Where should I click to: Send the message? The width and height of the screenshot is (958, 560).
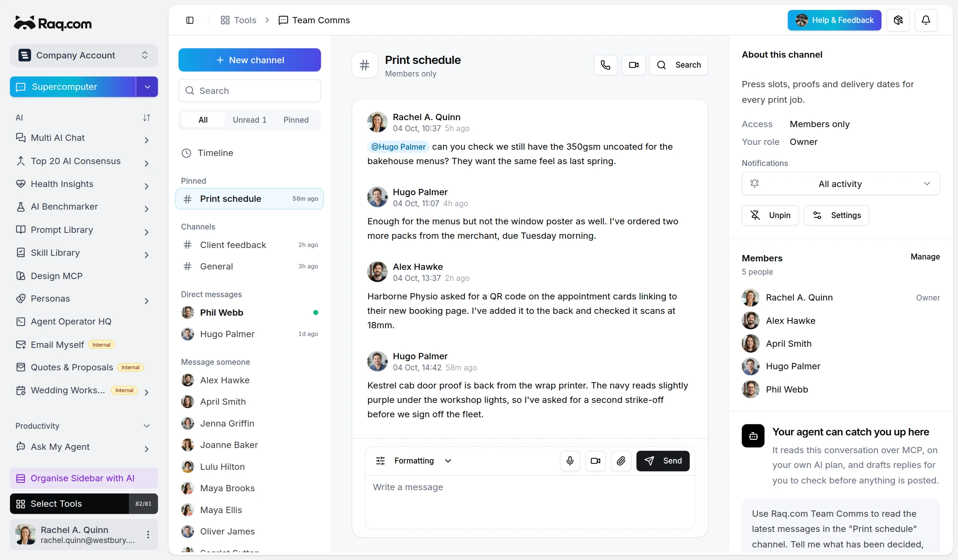pos(662,461)
